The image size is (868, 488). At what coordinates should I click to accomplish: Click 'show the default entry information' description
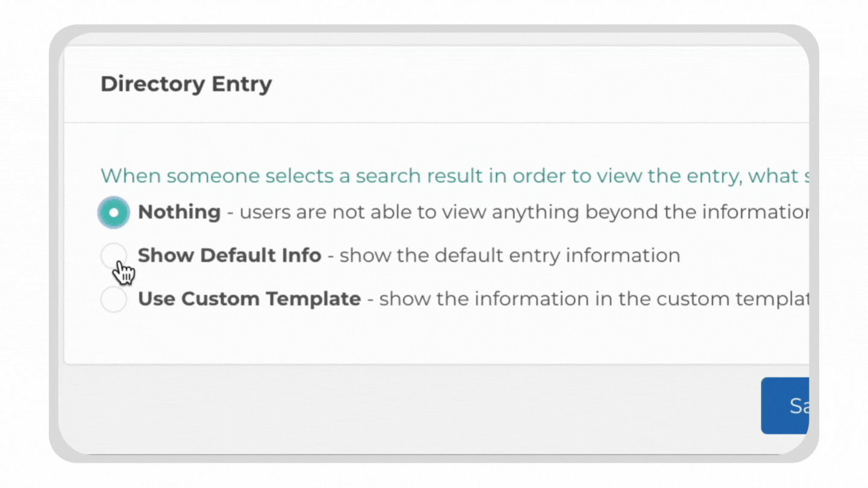pos(510,255)
